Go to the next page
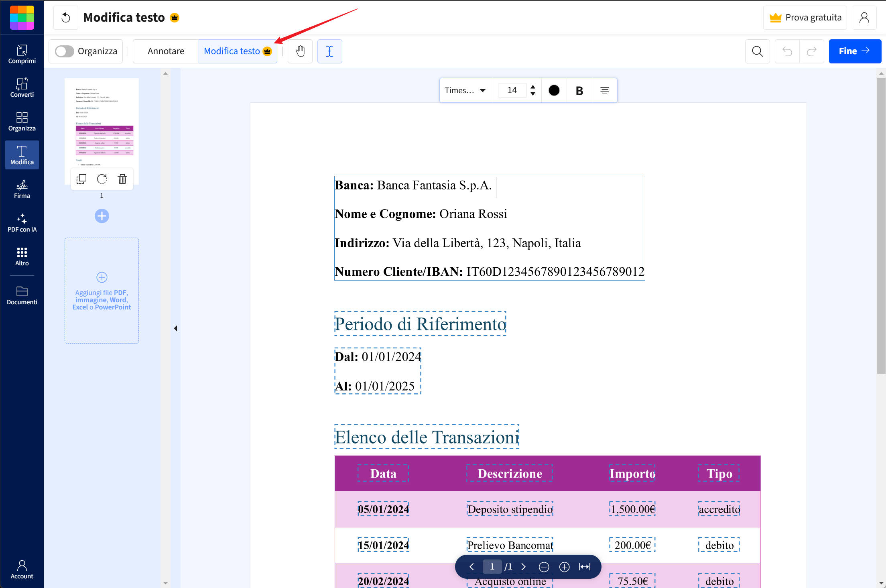This screenshot has height=588, width=886. click(x=523, y=567)
